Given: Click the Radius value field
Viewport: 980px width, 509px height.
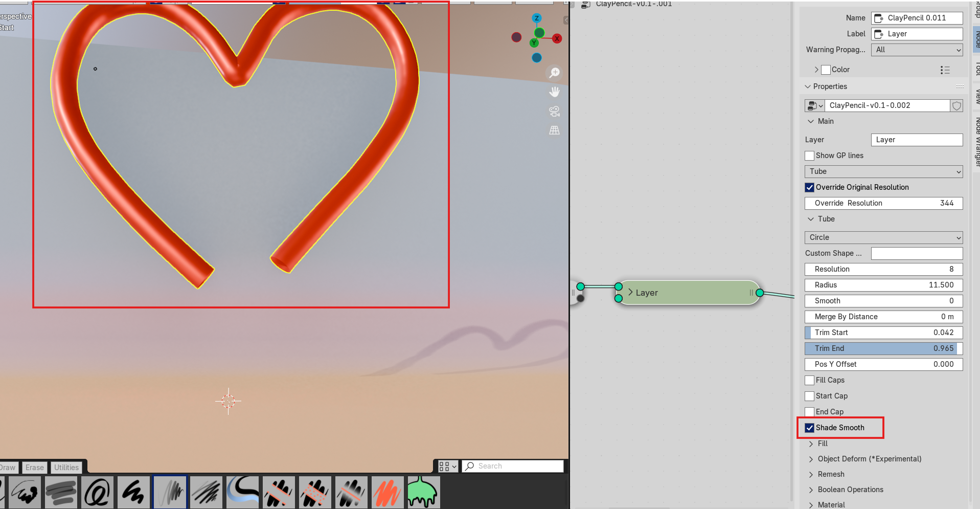Looking at the screenshot, I should point(883,285).
